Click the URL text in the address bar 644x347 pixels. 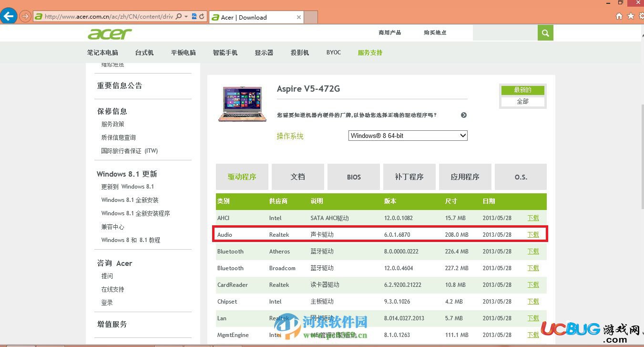point(109,17)
